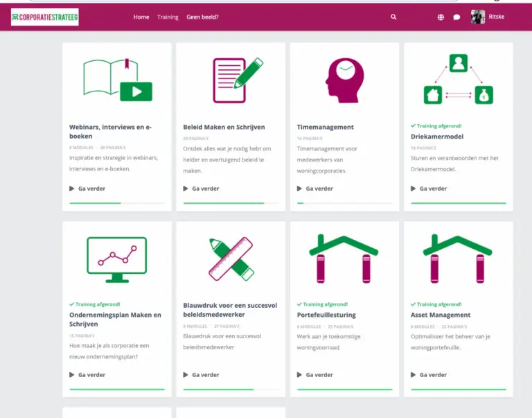This screenshot has width=532, height=418.
Task: Click 'Ga verder' under Timemanagement
Action: (x=318, y=189)
